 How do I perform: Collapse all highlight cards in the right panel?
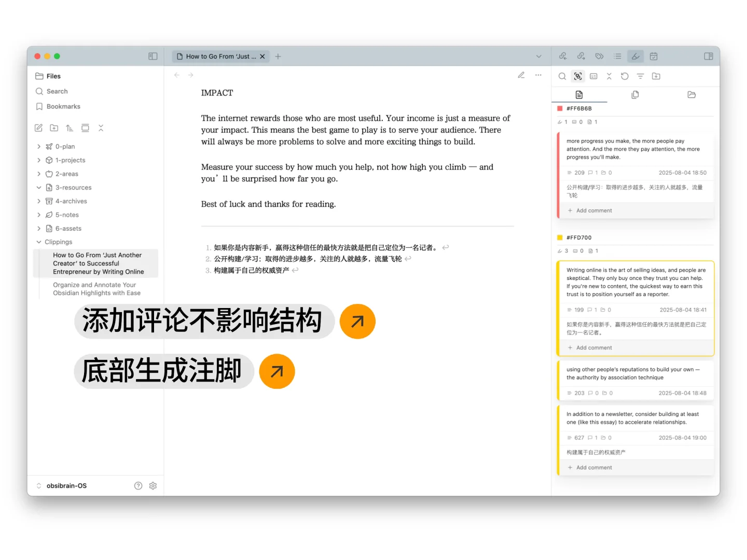pos(609,76)
